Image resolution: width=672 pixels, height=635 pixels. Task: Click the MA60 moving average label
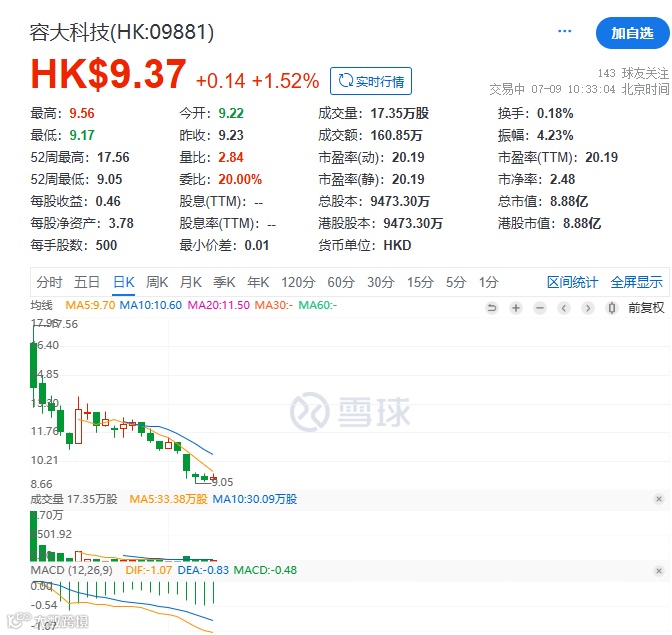coord(318,306)
